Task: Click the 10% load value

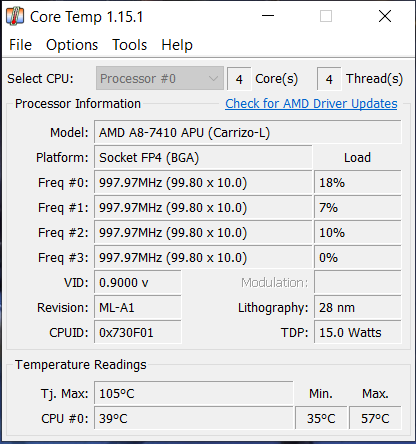Action: click(x=358, y=233)
